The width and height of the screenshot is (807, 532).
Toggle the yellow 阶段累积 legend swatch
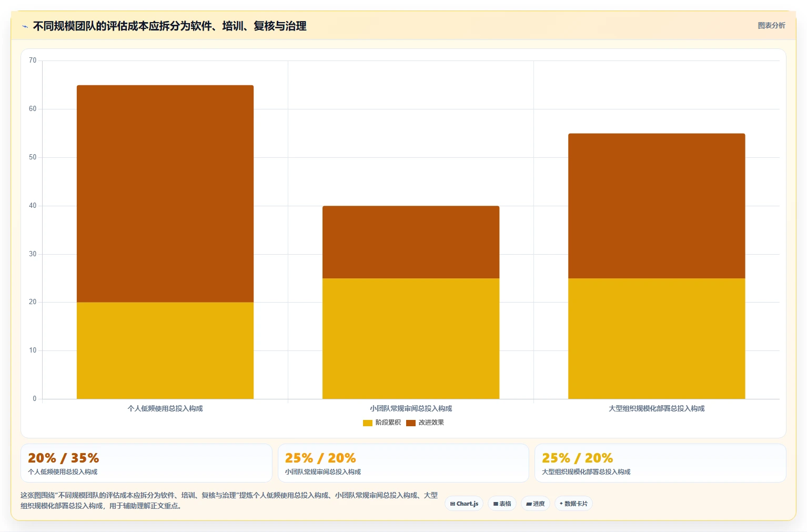tap(368, 423)
